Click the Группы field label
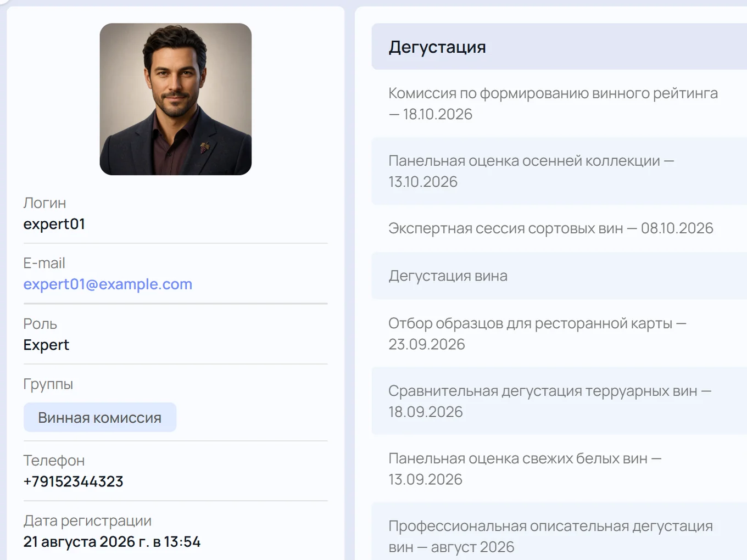 pyautogui.click(x=48, y=384)
